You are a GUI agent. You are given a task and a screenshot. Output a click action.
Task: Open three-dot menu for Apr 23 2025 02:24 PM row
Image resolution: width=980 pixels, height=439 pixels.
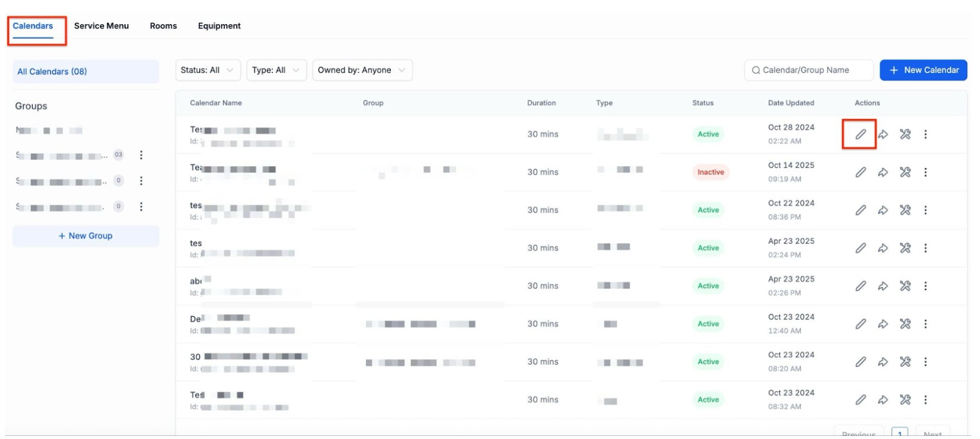click(925, 248)
